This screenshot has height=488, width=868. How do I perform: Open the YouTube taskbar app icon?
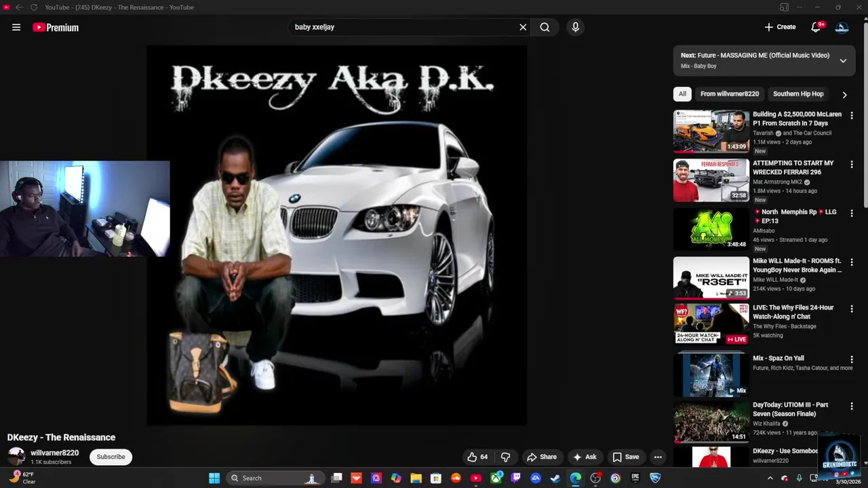476,478
